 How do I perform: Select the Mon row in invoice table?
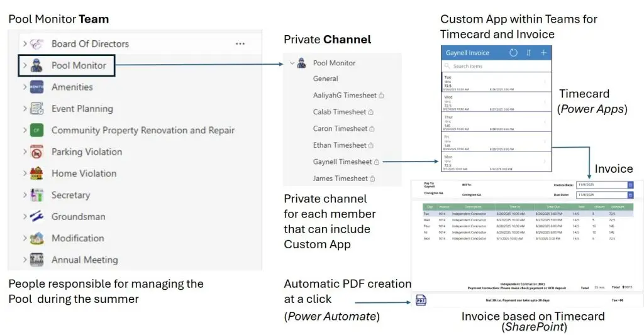coord(528,239)
